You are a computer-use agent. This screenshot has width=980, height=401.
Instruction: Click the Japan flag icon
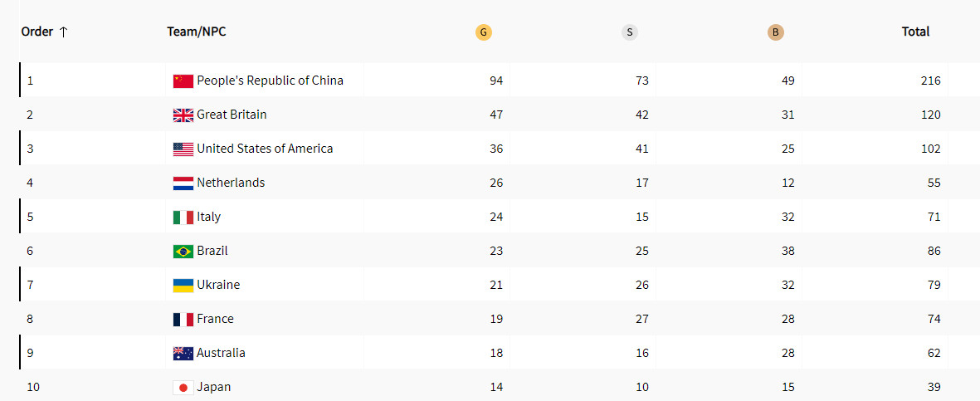pyautogui.click(x=183, y=387)
